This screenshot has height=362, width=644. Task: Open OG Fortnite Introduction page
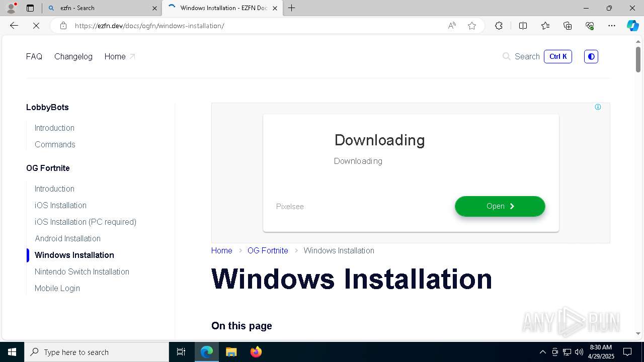click(x=54, y=189)
